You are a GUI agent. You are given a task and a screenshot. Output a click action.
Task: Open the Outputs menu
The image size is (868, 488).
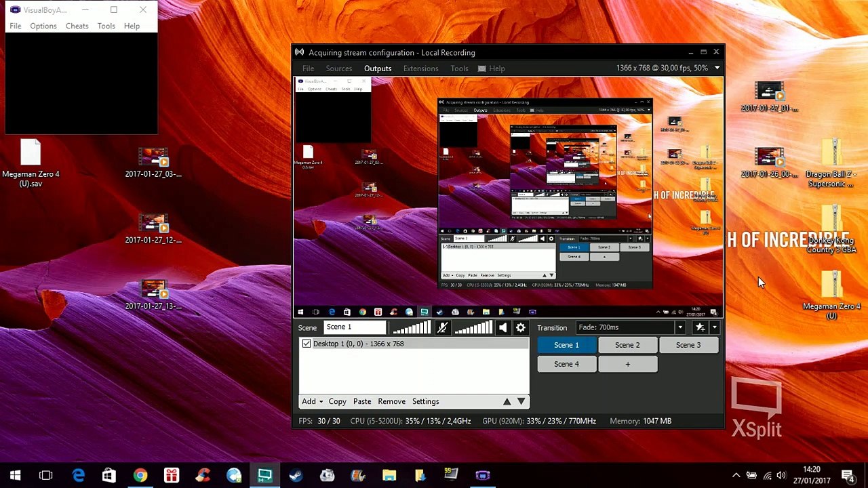pos(378,68)
